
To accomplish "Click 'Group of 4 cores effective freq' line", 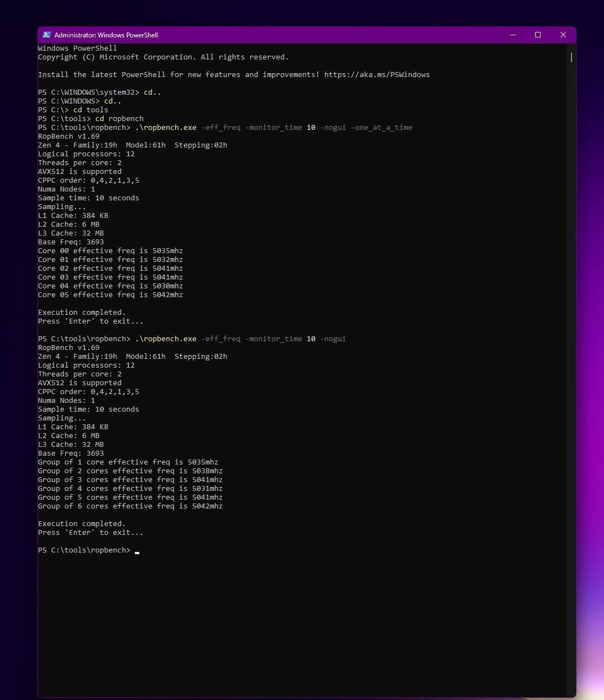I will pos(130,489).
